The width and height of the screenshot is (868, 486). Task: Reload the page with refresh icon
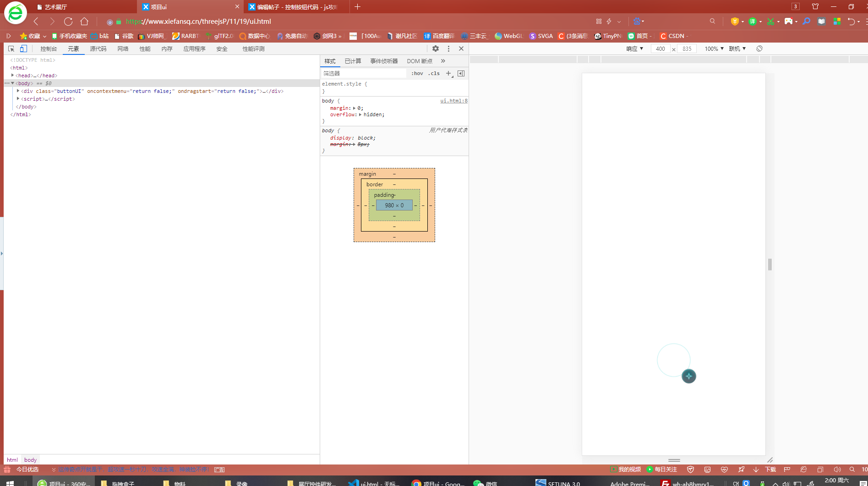[x=68, y=21]
